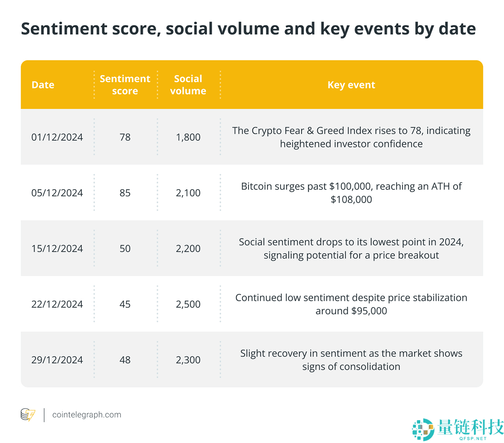Select the 01/12/2024 date cell
The width and height of the screenshot is (504, 443).
[x=57, y=137]
